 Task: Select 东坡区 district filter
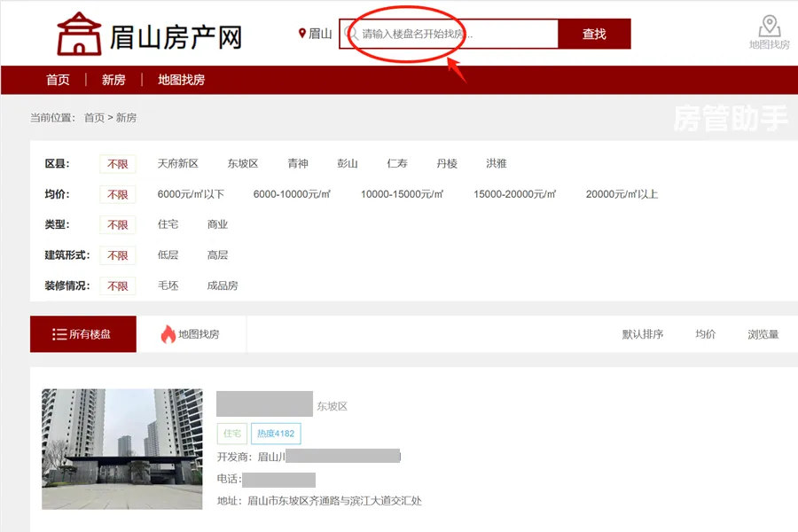[x=242, y=164]
